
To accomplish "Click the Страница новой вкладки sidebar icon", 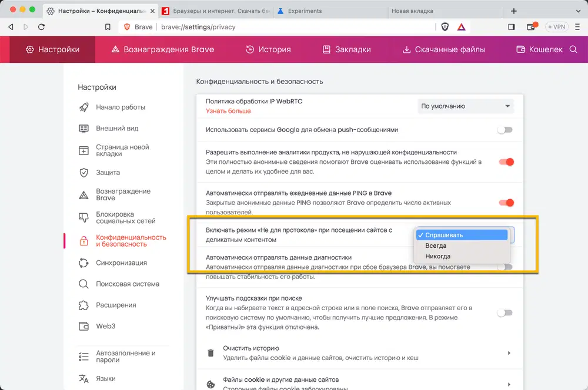I will [83, 150].
